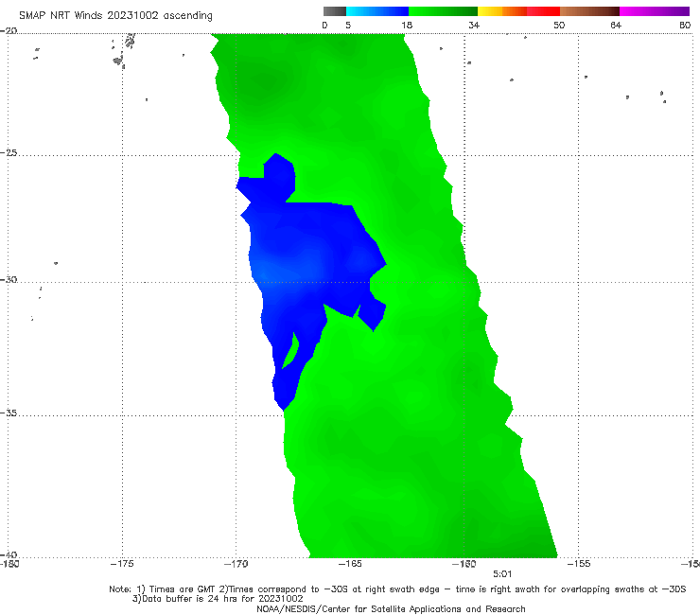Image resolution: width=700 pixels, height=615 pixels.
Task: Click the gray segment of the wind colorbar
Action: coord(334,11)
